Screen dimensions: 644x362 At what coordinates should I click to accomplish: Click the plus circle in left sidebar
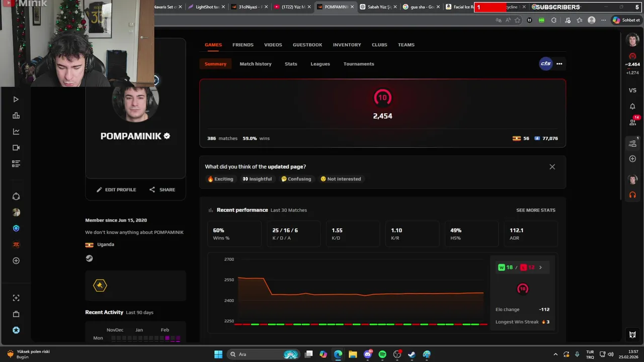(x=16, y=260)
